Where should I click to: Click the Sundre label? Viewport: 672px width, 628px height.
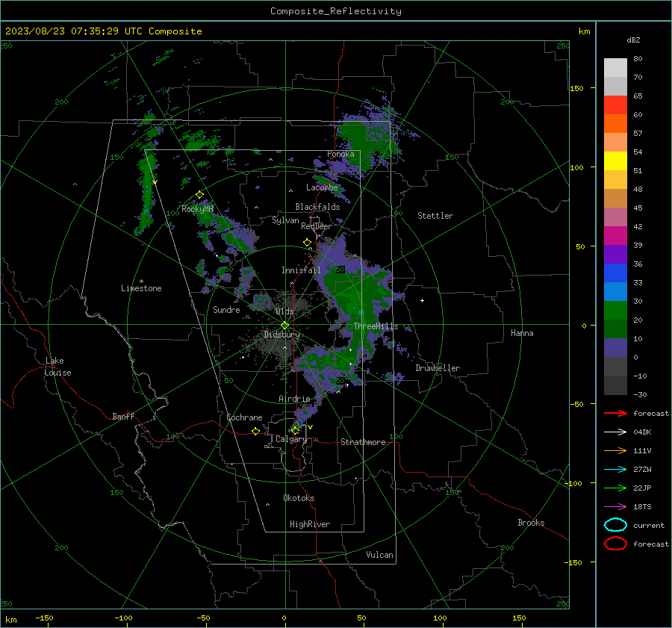click(x=226, y=309)
